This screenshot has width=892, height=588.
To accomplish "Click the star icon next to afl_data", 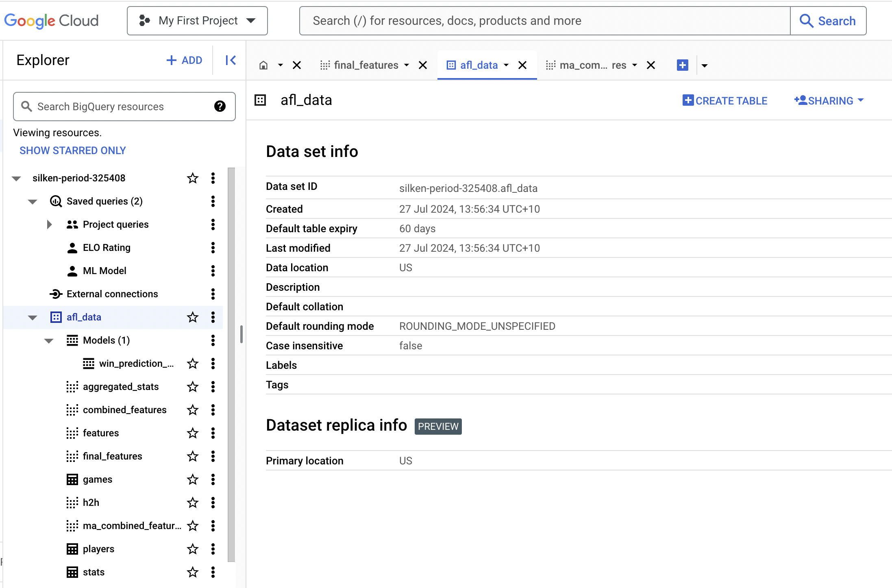I will point(192,317).
